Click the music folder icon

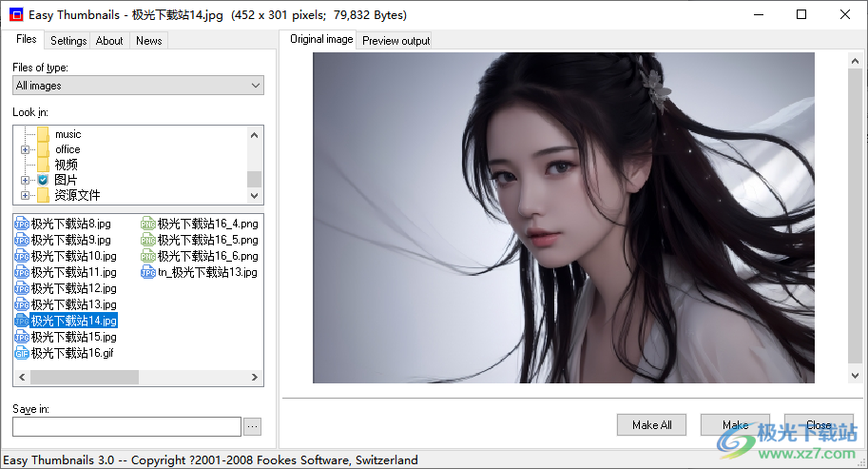(43, 134)
